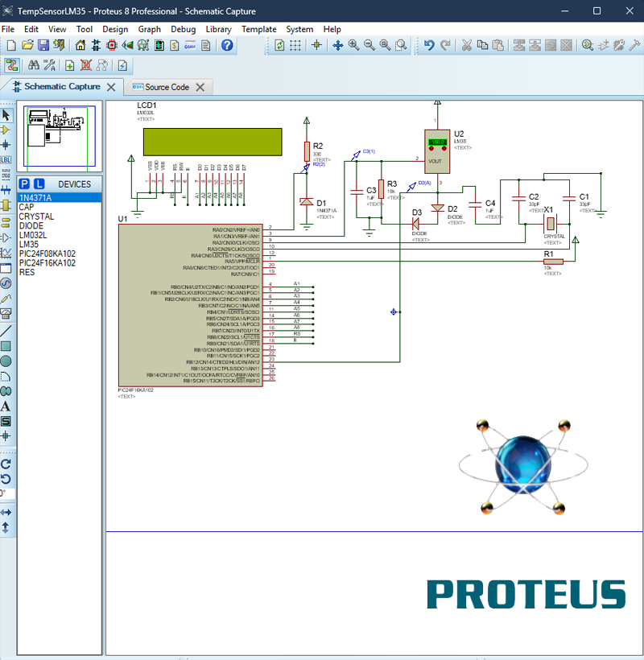This screenshot has width=644, height=660.
Task: Add a new sheet with the green plus icon
Action: [70, 65]
